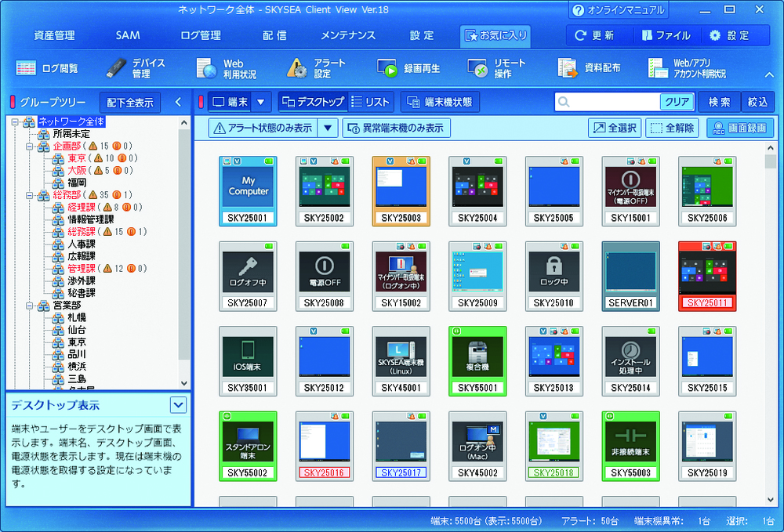The image size is (784, 532).
Task: Select the SKY25001 My Computer thumbnail
Action: click(248, 191)
